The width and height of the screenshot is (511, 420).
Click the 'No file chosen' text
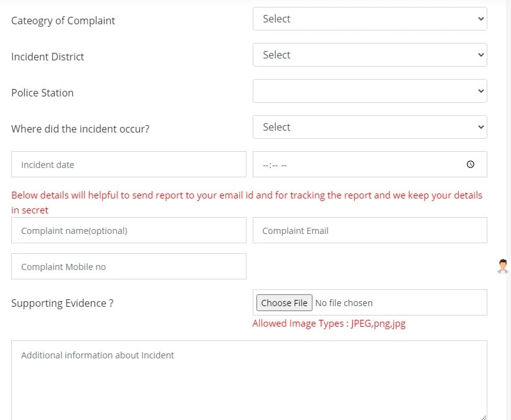[344, 303]
